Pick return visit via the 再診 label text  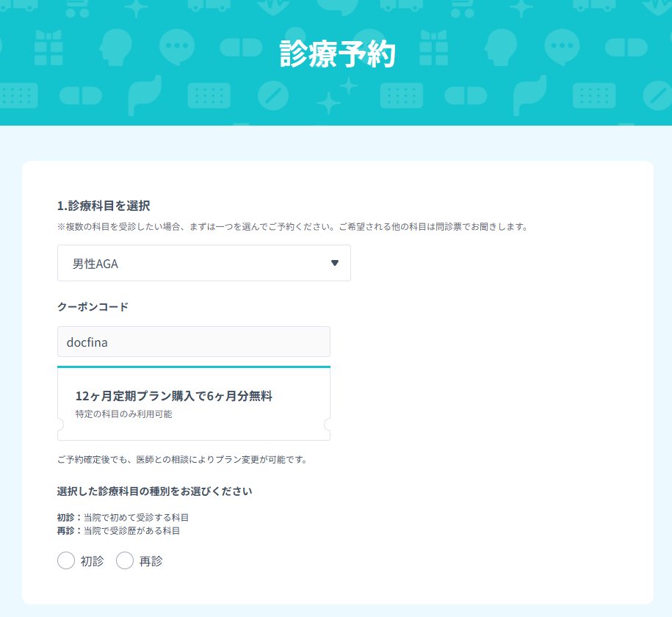click(151, 561)
